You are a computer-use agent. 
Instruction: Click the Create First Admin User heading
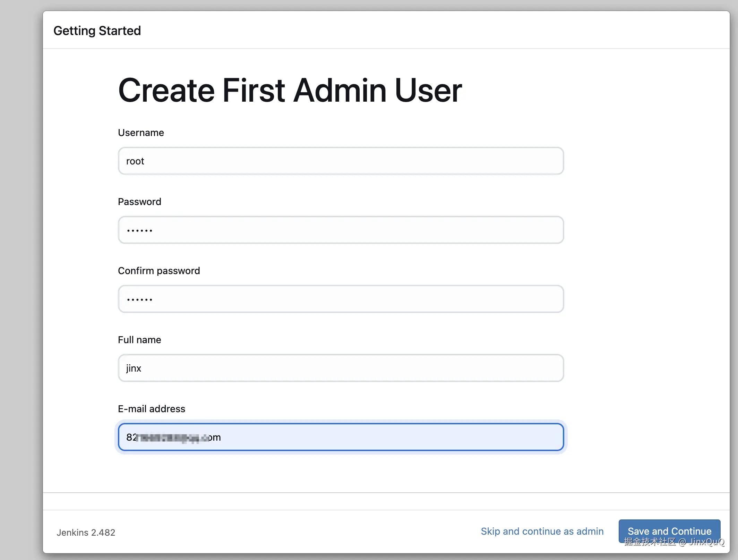pyautogui.click(x=290, y=90)
